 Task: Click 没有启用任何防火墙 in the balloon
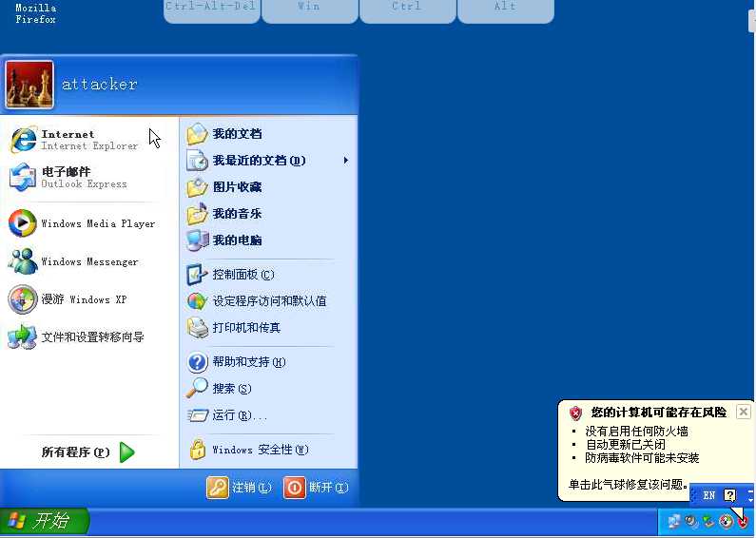tap(636, 431)
